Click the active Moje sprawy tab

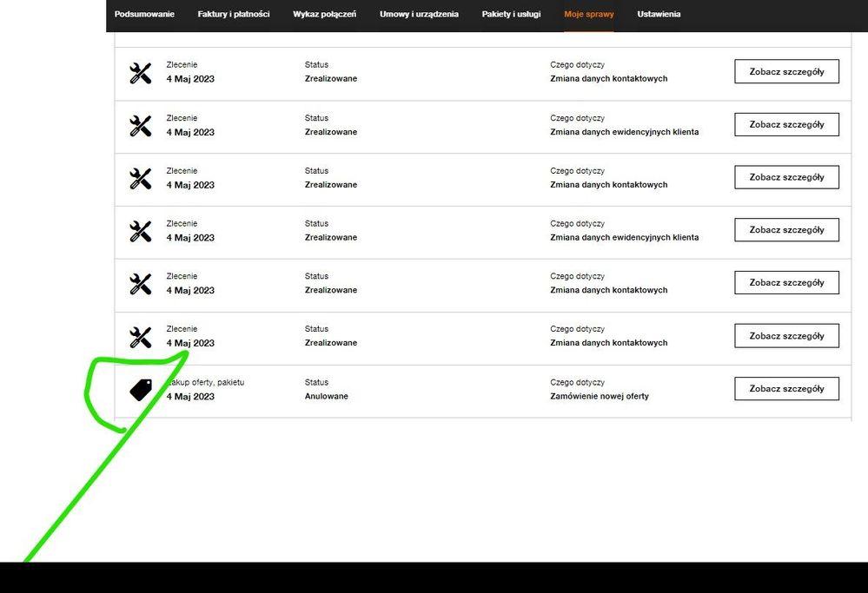[x=588, y=15]
